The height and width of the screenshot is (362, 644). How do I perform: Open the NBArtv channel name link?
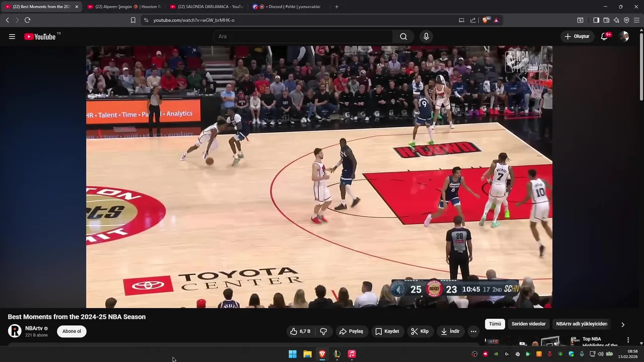[x=34, y=328]
